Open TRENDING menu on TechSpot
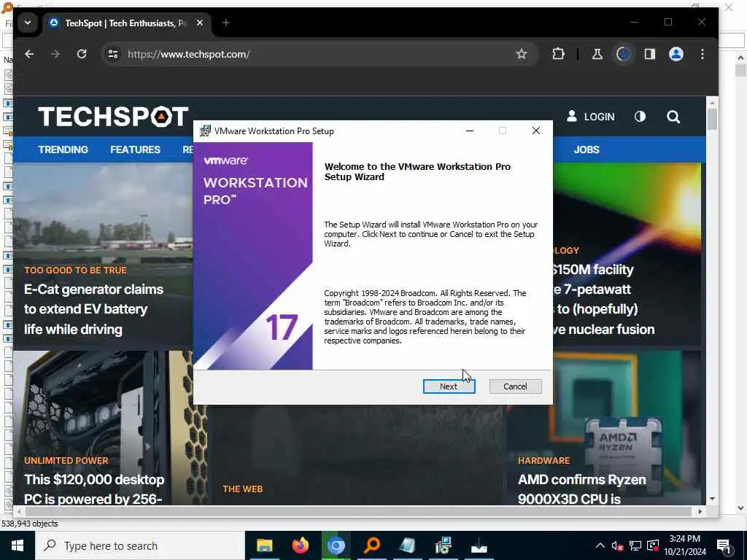747x560 pixels. point(63,149)
